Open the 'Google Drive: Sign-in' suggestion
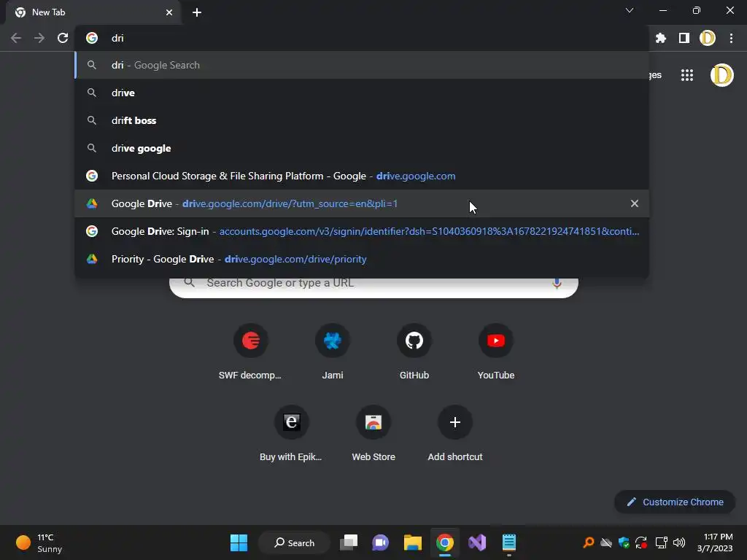This screenshot has height=560, width=747. tap(362, 231)
